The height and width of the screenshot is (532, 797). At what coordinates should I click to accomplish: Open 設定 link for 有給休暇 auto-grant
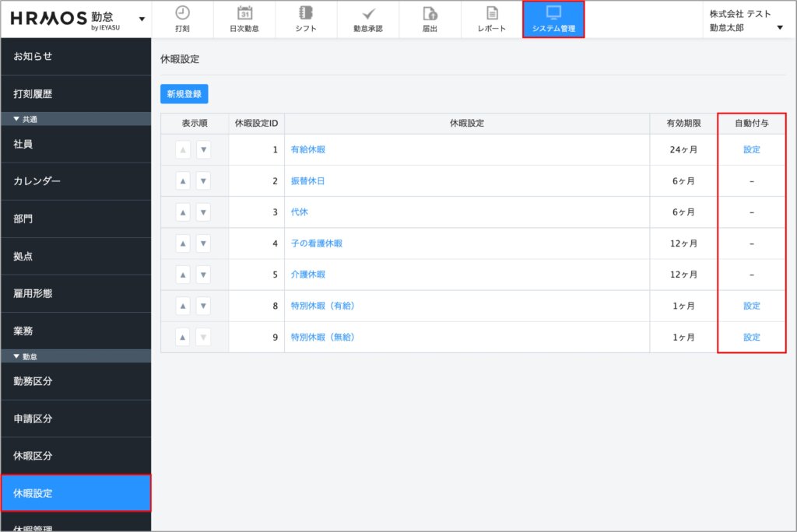[x=751, y=149]
